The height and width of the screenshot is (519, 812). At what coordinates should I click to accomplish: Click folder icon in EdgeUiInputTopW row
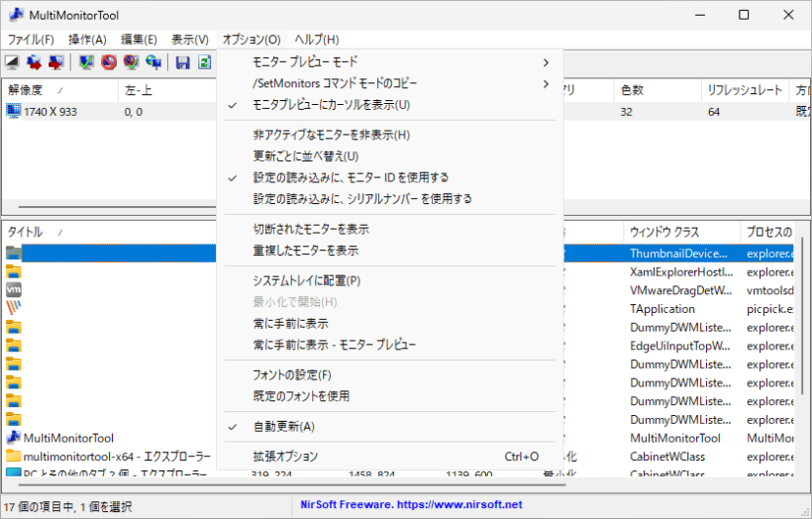(x=14, y=346)
